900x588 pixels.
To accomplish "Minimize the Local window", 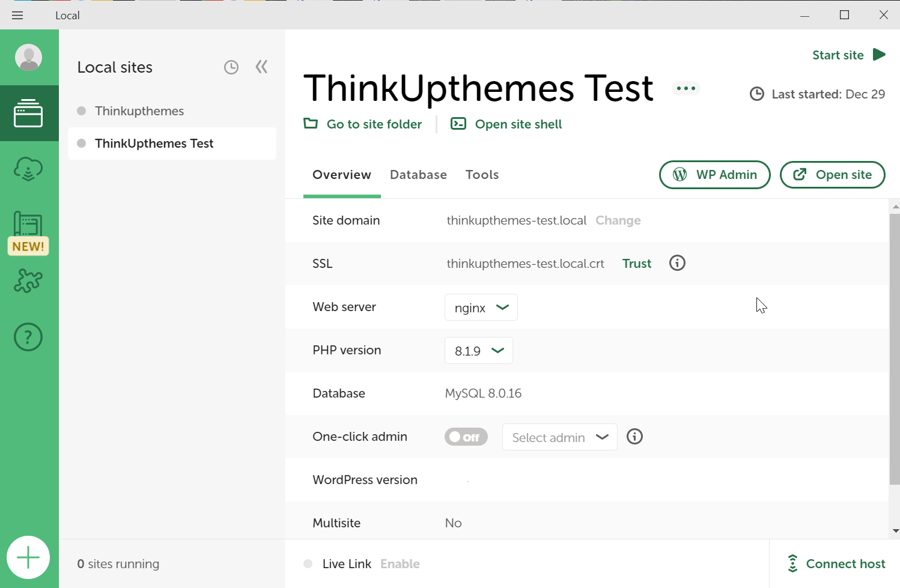I will (x=805, y=15).
